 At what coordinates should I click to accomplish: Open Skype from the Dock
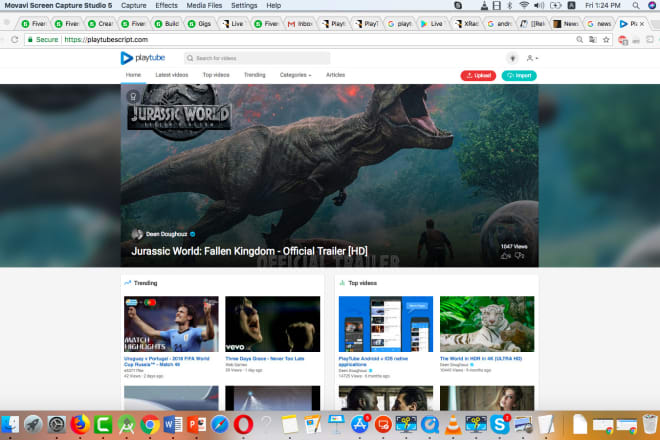click(500, 424)
